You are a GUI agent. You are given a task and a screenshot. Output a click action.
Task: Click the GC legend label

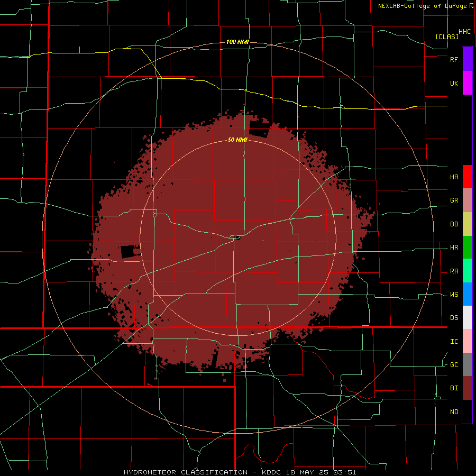[x=454, y=365]
